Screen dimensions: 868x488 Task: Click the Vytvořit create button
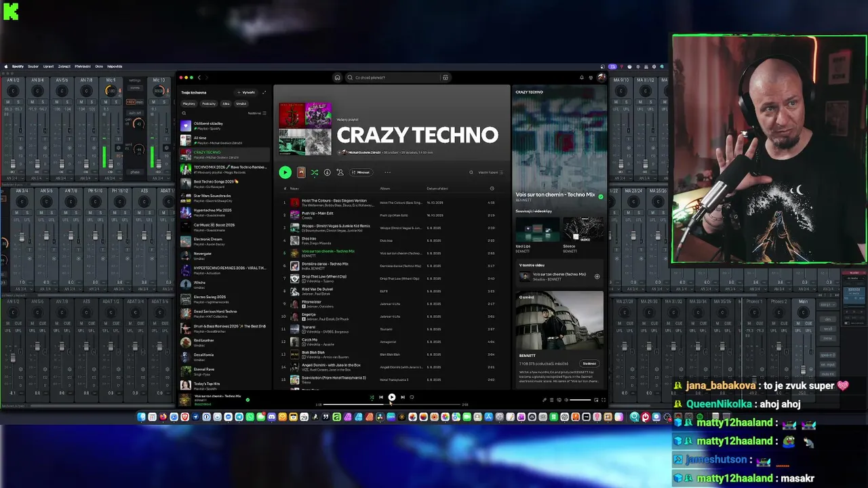246,92
